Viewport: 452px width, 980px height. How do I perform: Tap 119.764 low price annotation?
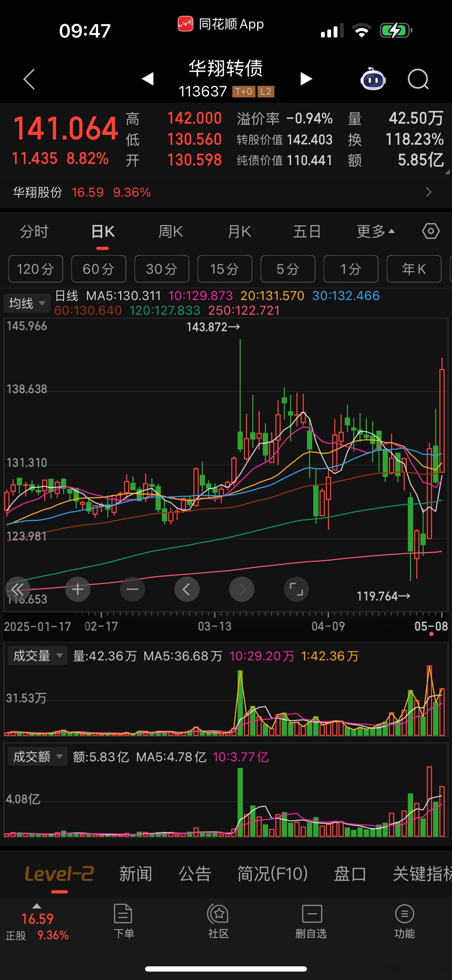click(383, 596)
